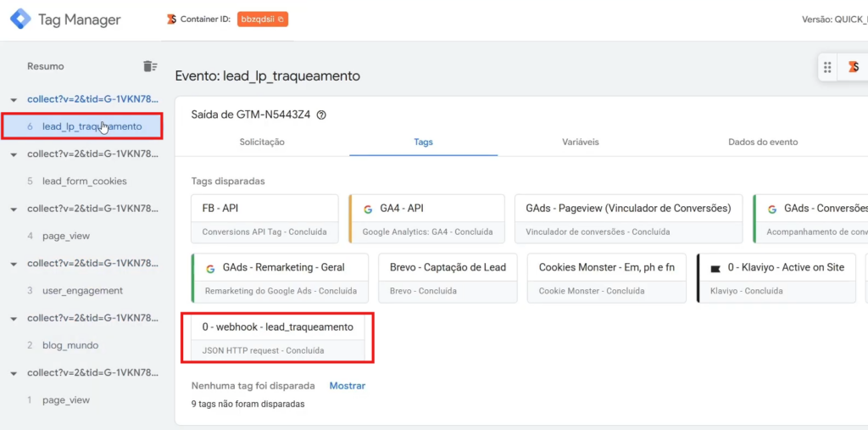868x430 pixels.
Task: Click the Tag Manager logo icon
Action: click(x=20, y=20)
